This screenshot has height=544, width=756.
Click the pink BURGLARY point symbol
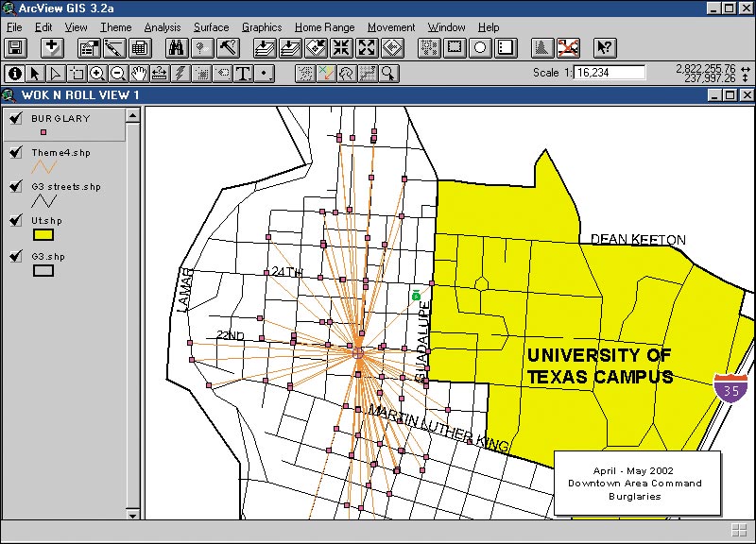(x=43, y=132)
